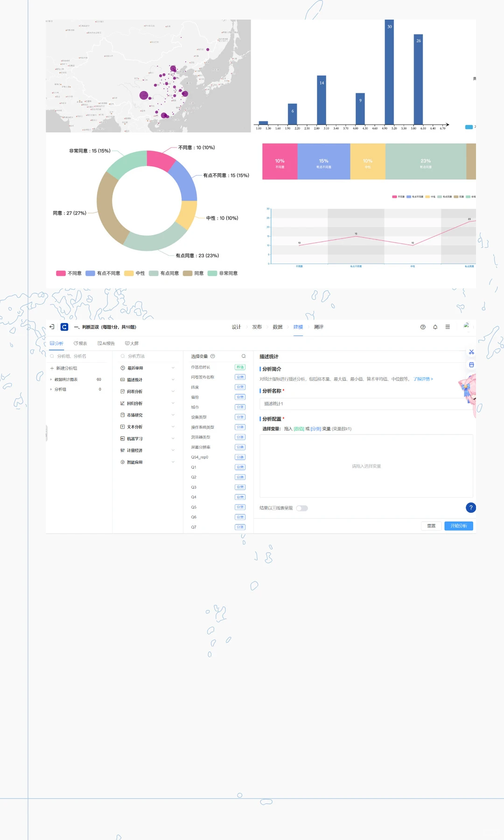Click the floating icon below the scissors

coord(471,365)
